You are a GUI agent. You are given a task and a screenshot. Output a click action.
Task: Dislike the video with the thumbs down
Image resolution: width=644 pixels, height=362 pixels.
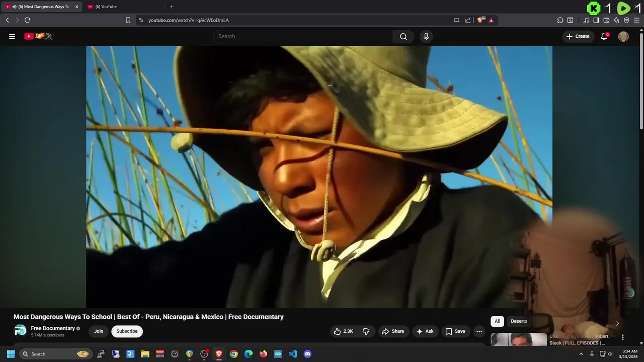tap(366, 331)
